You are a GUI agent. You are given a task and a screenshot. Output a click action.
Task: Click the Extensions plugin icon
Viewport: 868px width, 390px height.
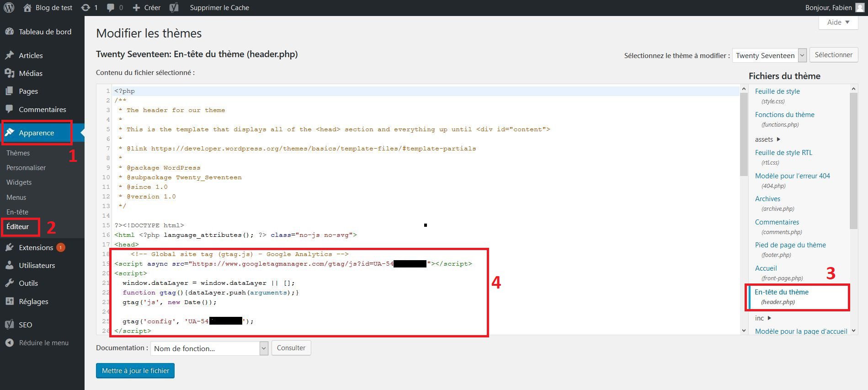(9, 247)
